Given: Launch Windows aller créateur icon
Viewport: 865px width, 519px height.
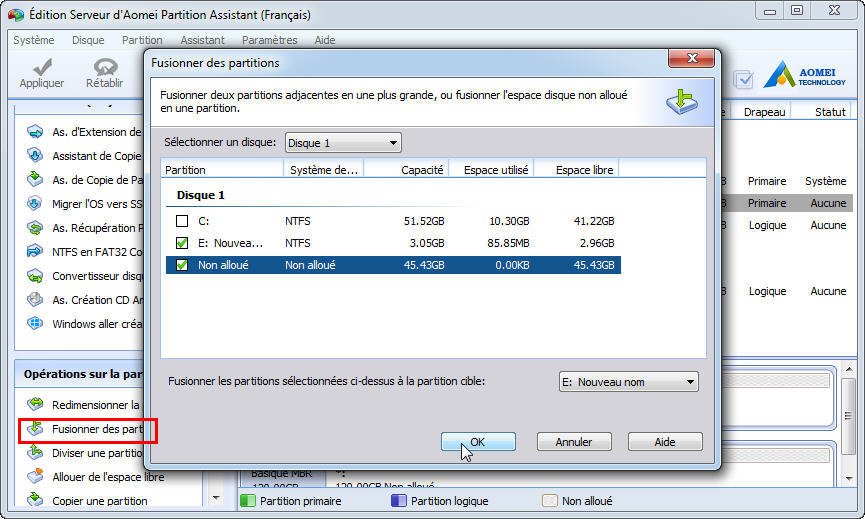Looking at the screenshot, I should coord(35,323).
